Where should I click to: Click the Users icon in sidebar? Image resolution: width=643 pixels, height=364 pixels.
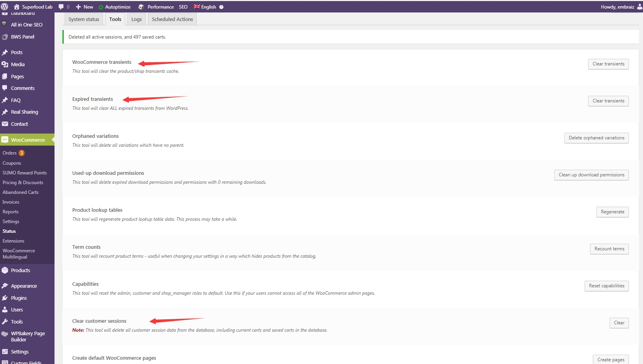(x=5, y=309)
